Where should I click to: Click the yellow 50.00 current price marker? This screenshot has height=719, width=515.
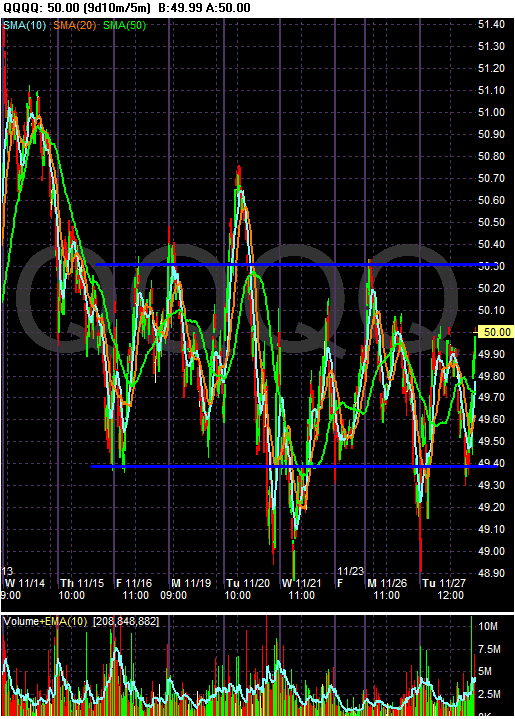496,332
